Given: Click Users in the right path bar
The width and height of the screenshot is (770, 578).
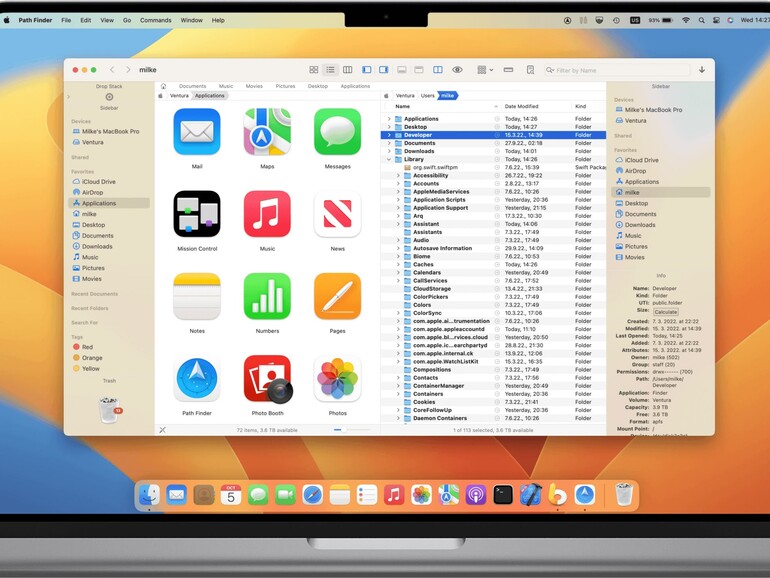Looking at the screenshot, I should 427,96.
